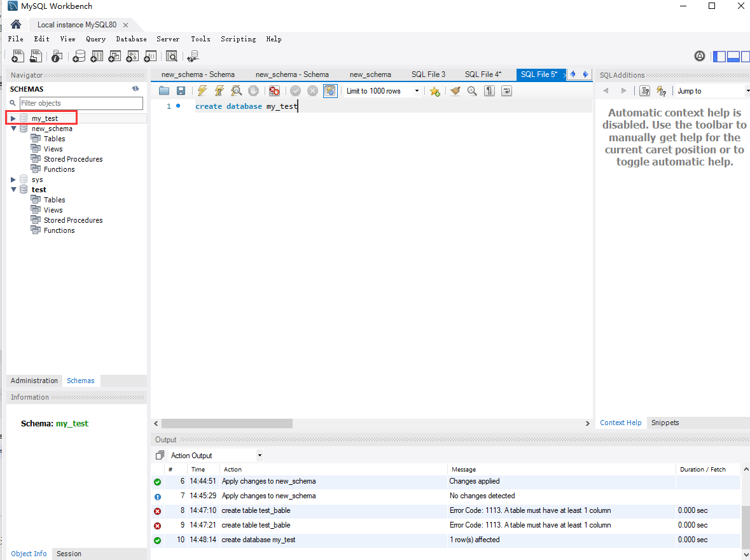Open Workbench preferences gear icon
The image size is (750, 560).
[x=699, y=56]
